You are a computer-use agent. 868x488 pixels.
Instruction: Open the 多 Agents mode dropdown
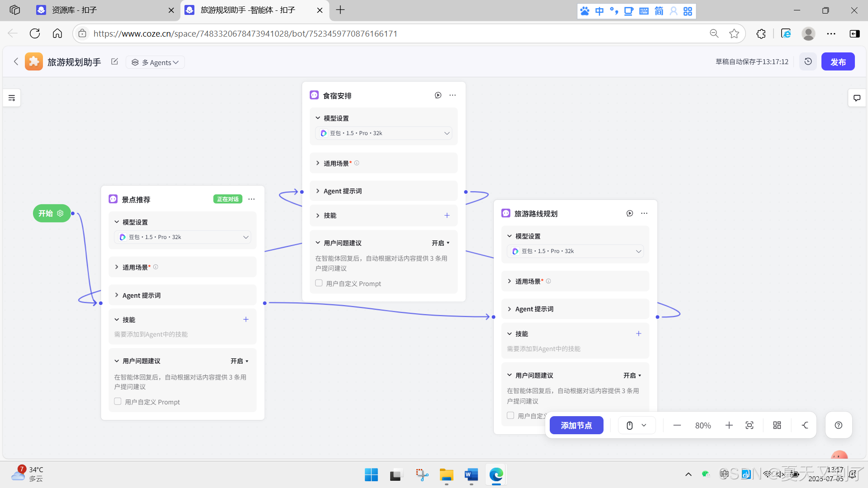click(x=155, y=62)
